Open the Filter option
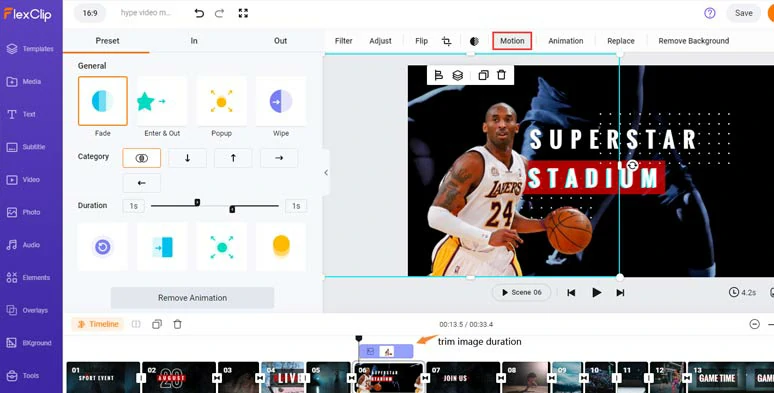The height and width of the screenshot is (393, 774). [344, 41]
